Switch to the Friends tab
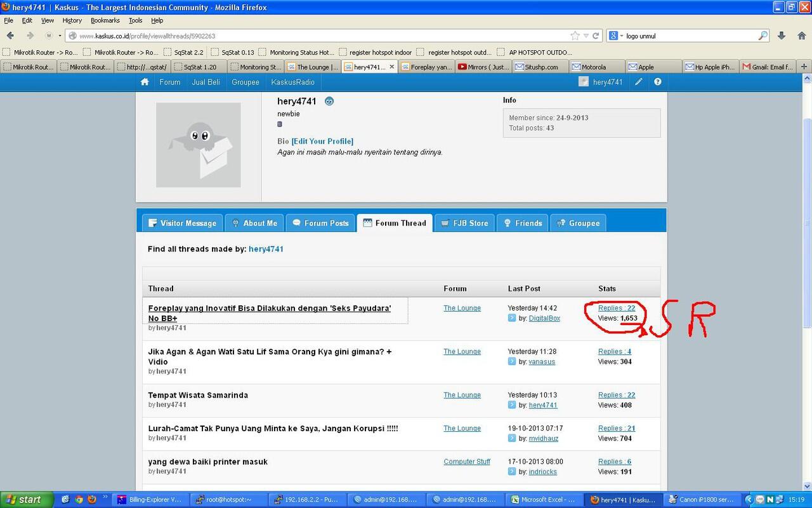This screenshot has height=508, width=812. [523, 223]
